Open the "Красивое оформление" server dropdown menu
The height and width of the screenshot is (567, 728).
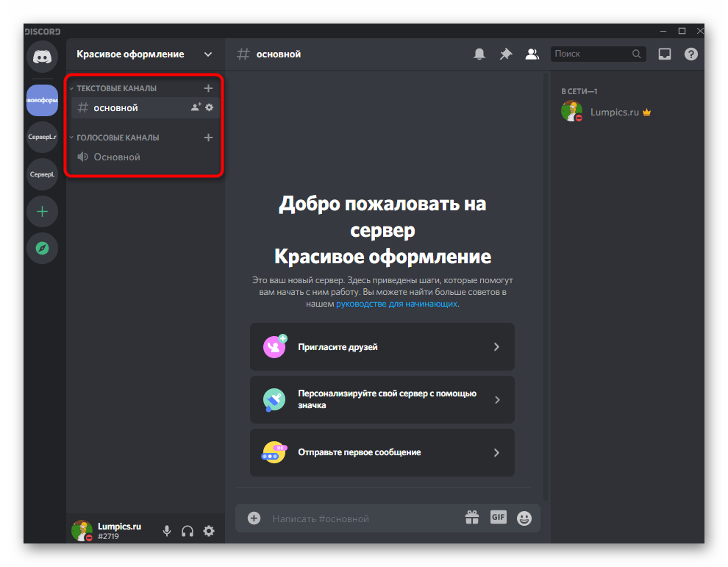(208, 54)
